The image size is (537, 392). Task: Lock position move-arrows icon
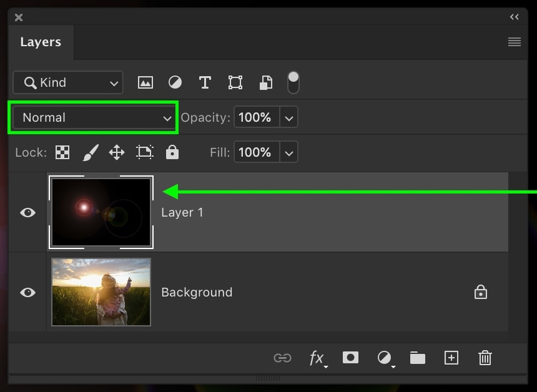[x=117, y=152]
